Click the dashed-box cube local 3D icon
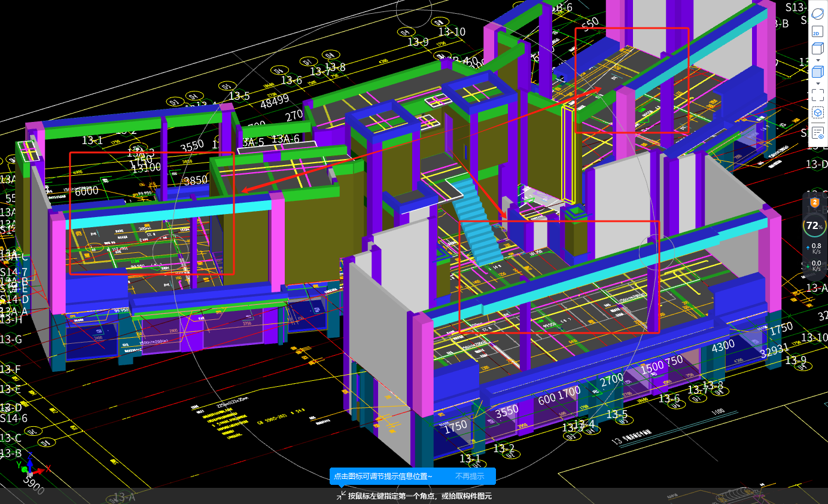Viewport: 828px width, 504px height. 818,112
